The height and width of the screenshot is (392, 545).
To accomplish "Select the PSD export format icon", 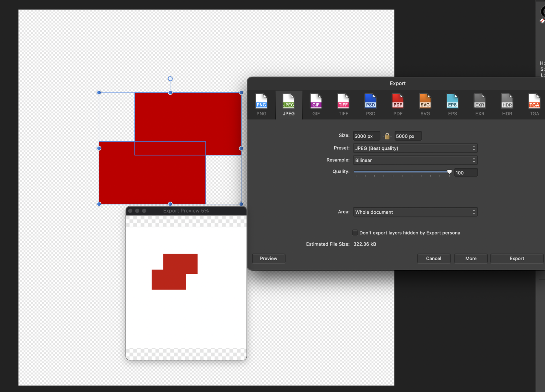I will tap(370, 104).
